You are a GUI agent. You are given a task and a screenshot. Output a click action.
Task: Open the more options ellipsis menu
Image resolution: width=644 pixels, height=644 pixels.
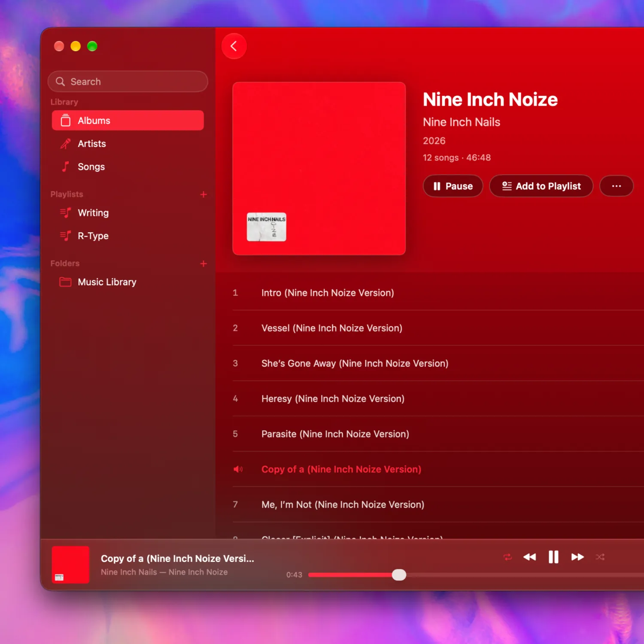pos(617,186)
